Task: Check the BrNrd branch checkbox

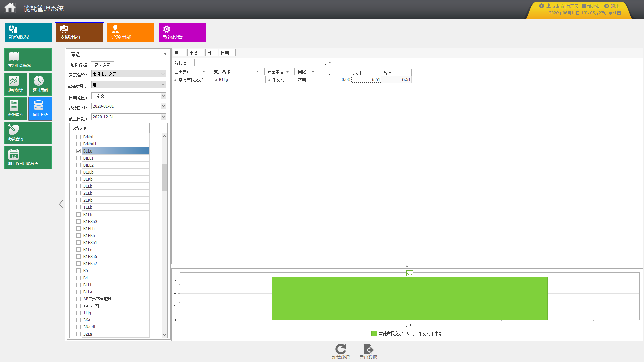Action: point(78,137)
